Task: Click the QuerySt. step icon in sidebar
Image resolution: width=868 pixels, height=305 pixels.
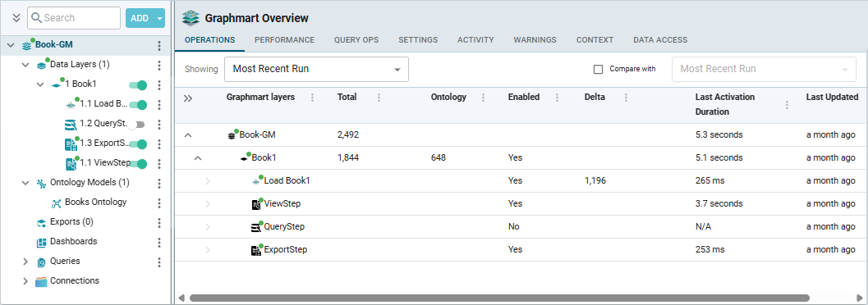Action: click(70, 124)
